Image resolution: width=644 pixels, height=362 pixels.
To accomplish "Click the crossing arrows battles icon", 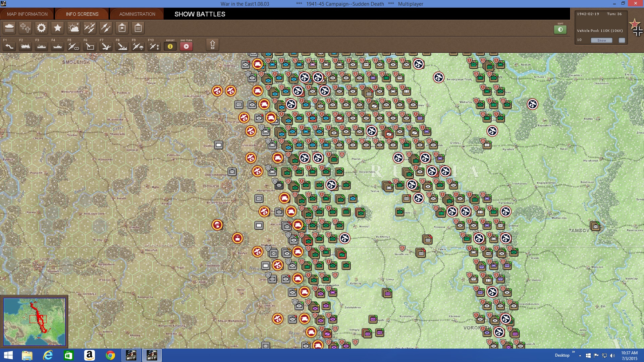I will tap(106, 28).
